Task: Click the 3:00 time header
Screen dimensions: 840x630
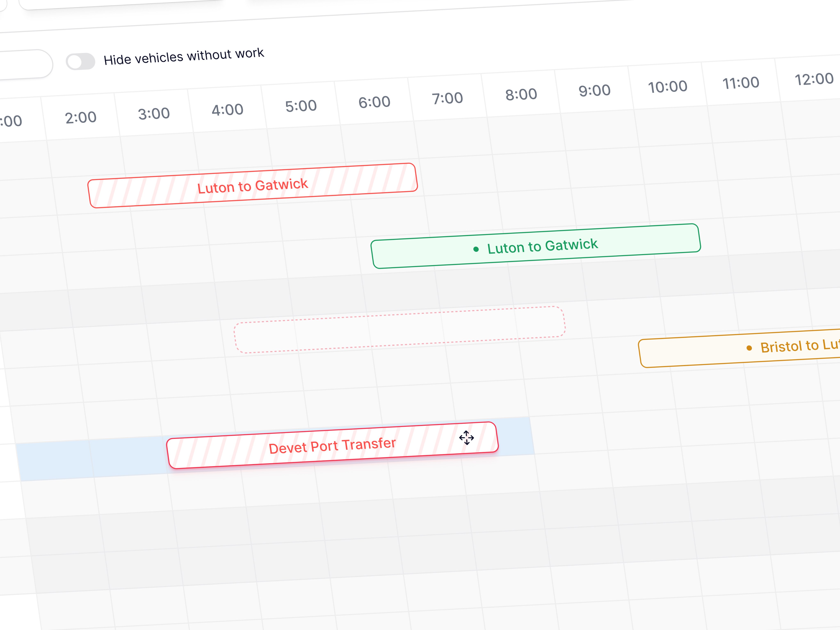Action: [154, 114]
